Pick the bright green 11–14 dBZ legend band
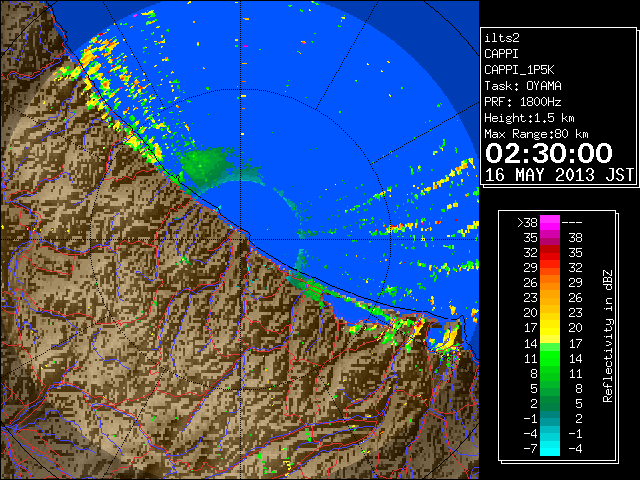The image size is (640, 480). tap(550, 358)
